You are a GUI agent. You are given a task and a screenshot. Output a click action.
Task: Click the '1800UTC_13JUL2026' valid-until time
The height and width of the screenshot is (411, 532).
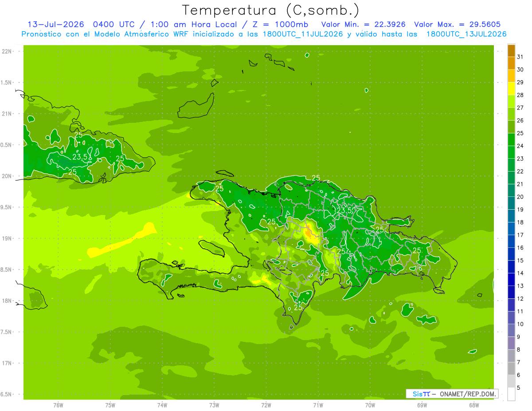point(466,34)
